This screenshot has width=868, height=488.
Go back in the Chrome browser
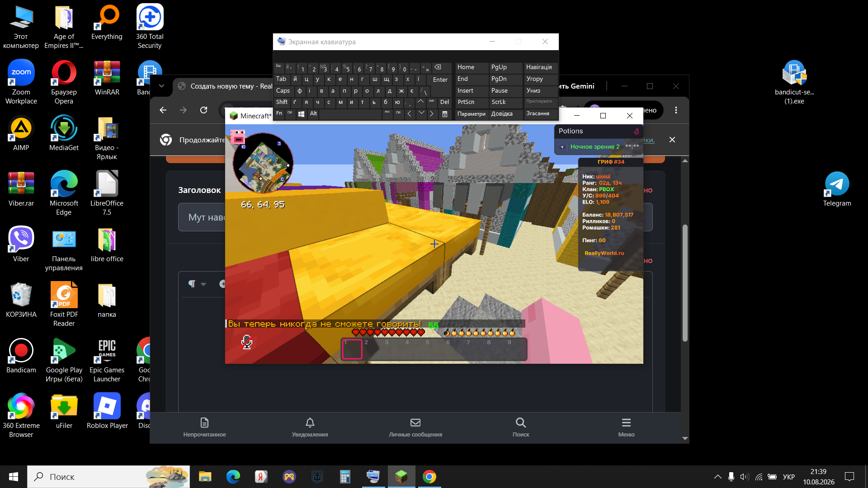coord(163,110)
